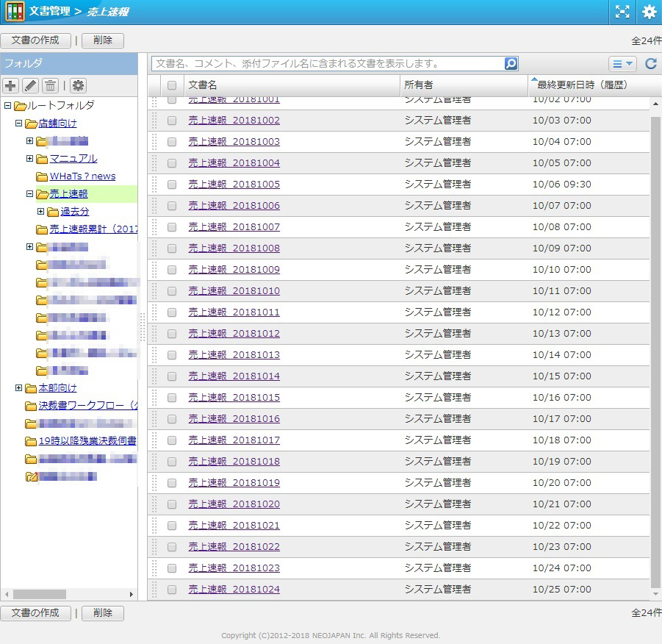This screenshot has width=662, height=644.
Task: Expand the 本部向け folder
Action: [x=19, y=388]
